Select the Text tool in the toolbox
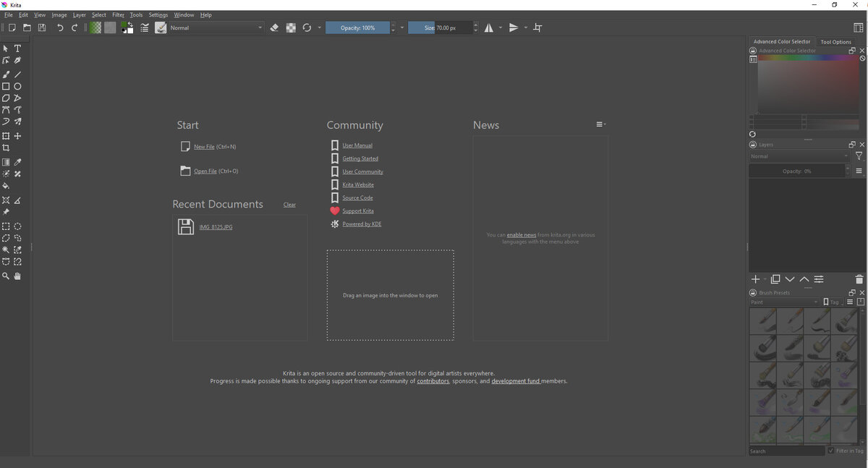The image size is (868, 468). click(18, 48)
